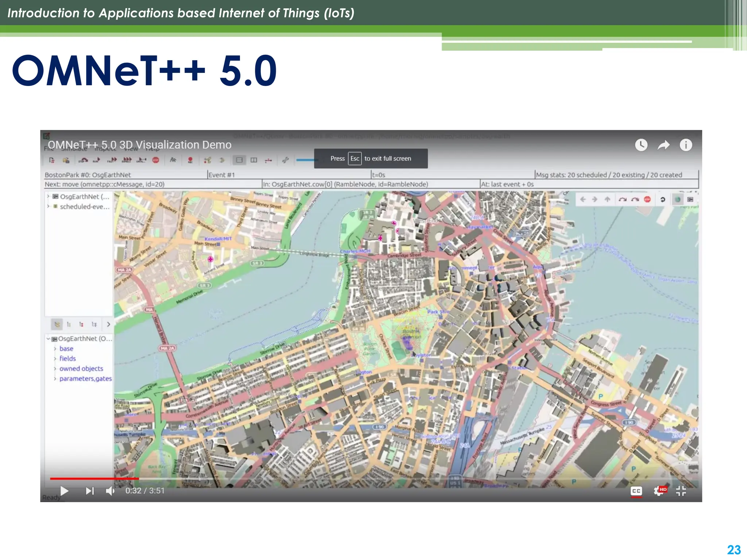Toggle horizontal layout view button

pyautogui.click(x=239, y=160)
